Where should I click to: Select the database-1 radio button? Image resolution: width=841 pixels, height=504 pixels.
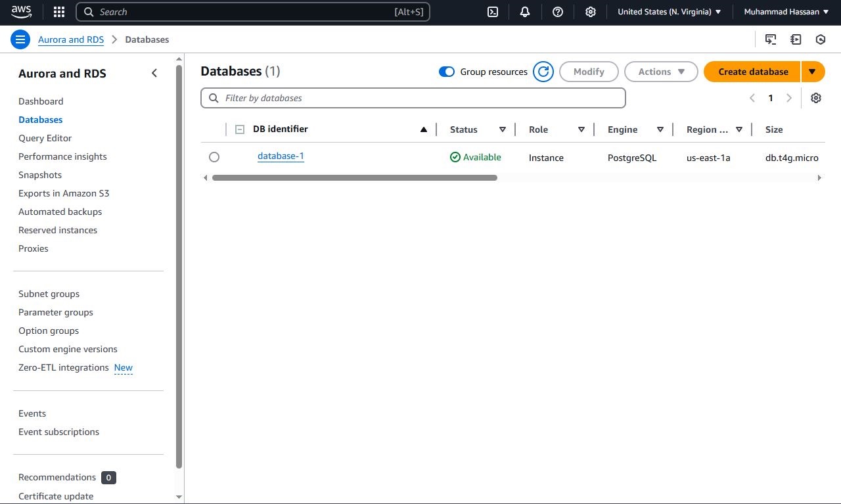coord(214,157)
